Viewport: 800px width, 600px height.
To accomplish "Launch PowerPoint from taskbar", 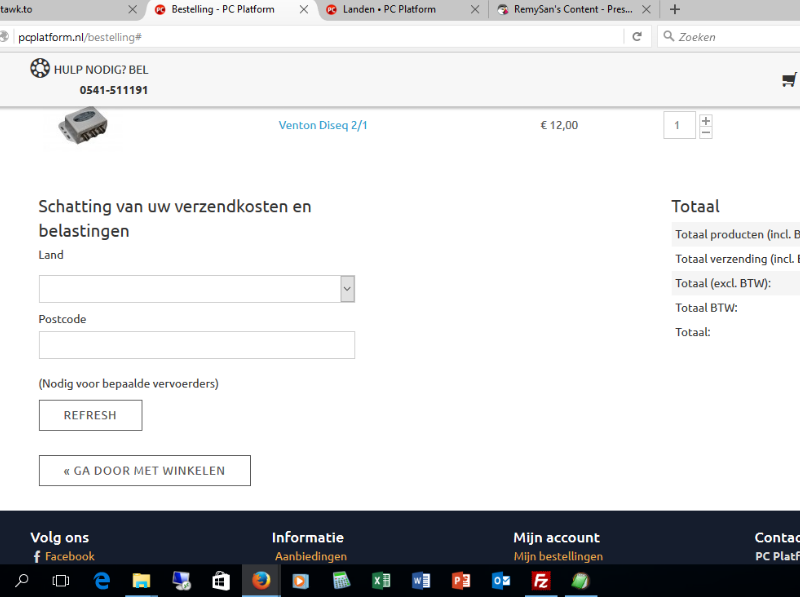I will pyautogui.click(x=461, y=581).
